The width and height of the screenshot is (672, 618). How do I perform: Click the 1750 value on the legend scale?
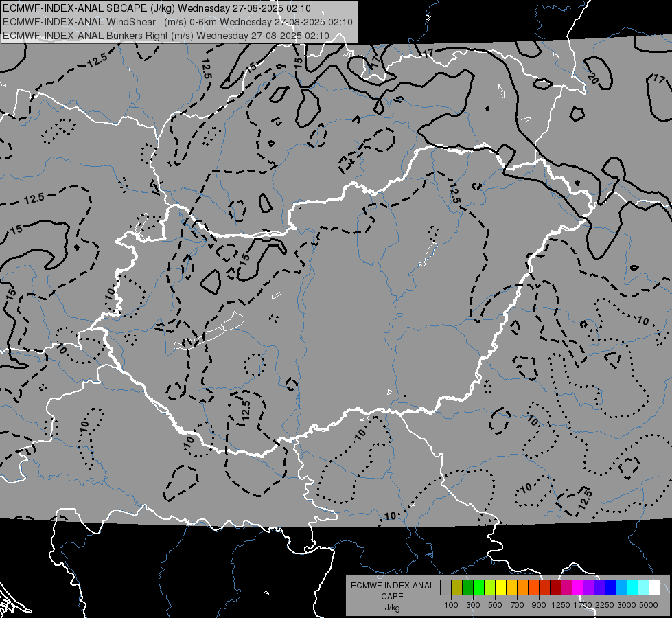pyautogui.click(x=583, y=605)
